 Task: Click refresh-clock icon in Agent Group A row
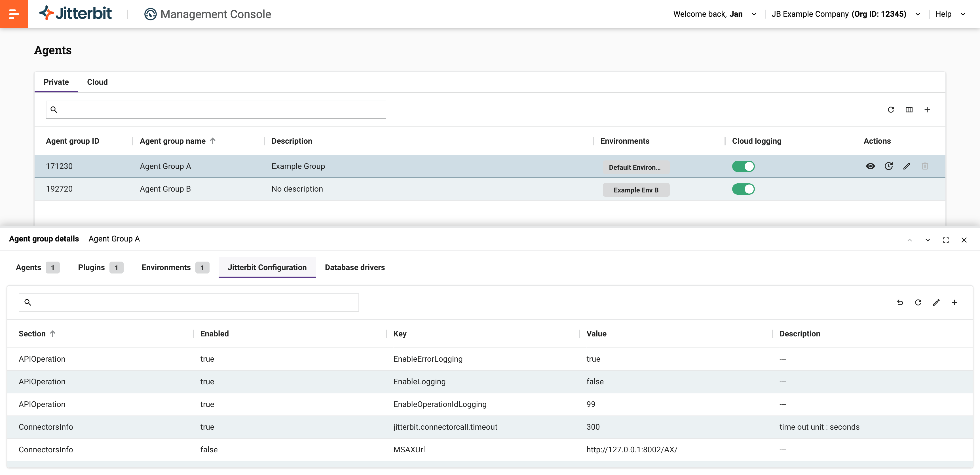click(x=889, y=166)
